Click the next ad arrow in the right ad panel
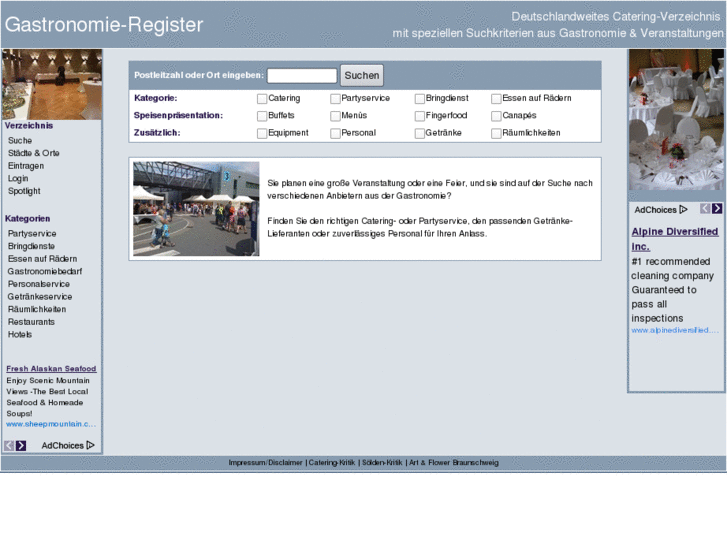 point(717,209)
